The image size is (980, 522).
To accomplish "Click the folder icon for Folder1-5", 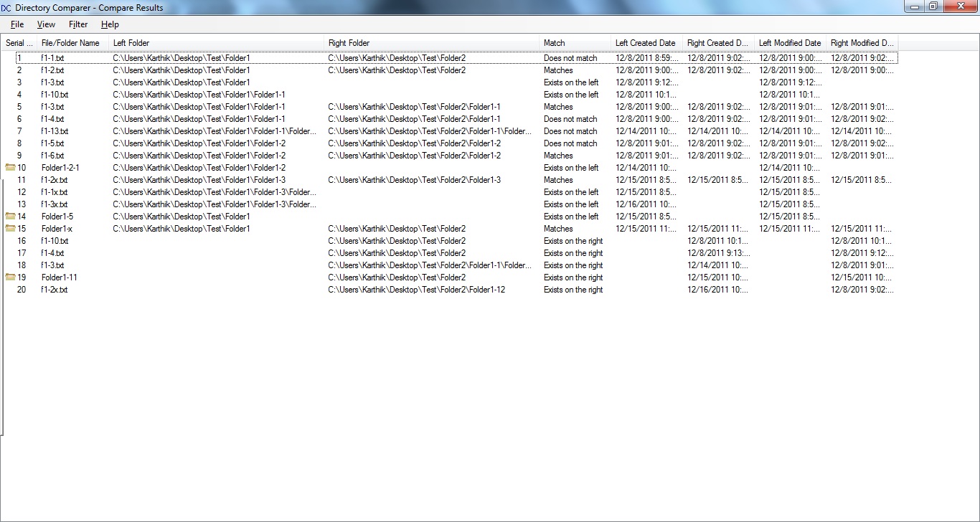I will [10, 216].
